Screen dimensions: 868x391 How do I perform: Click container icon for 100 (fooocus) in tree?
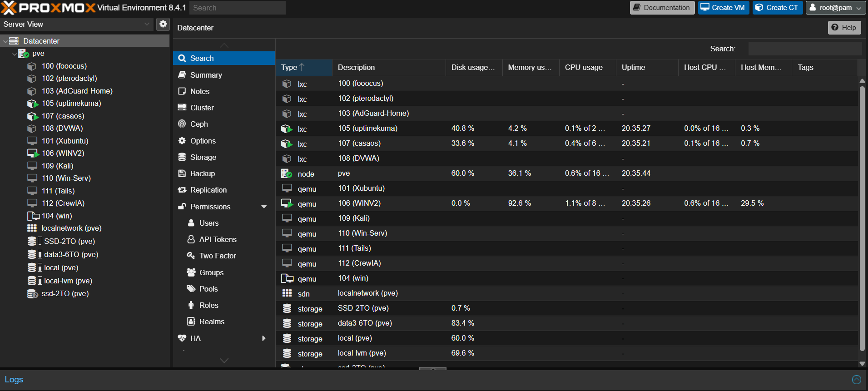point(32,66)
